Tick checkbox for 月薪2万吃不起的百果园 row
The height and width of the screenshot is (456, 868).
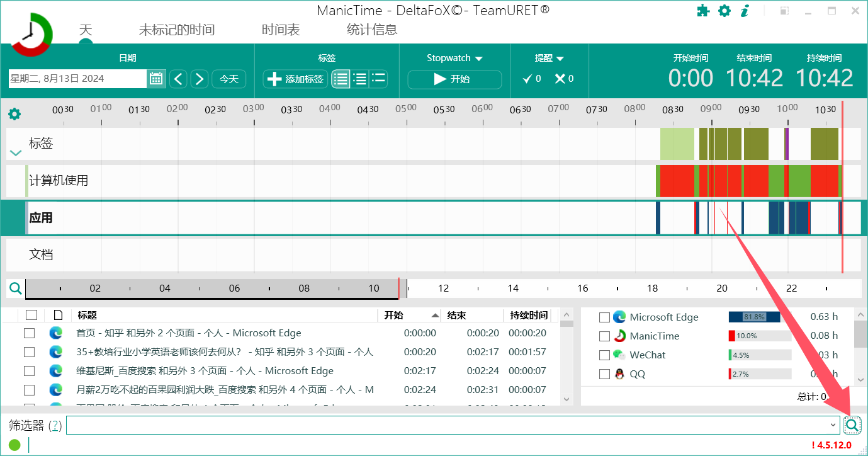[29, 390]
